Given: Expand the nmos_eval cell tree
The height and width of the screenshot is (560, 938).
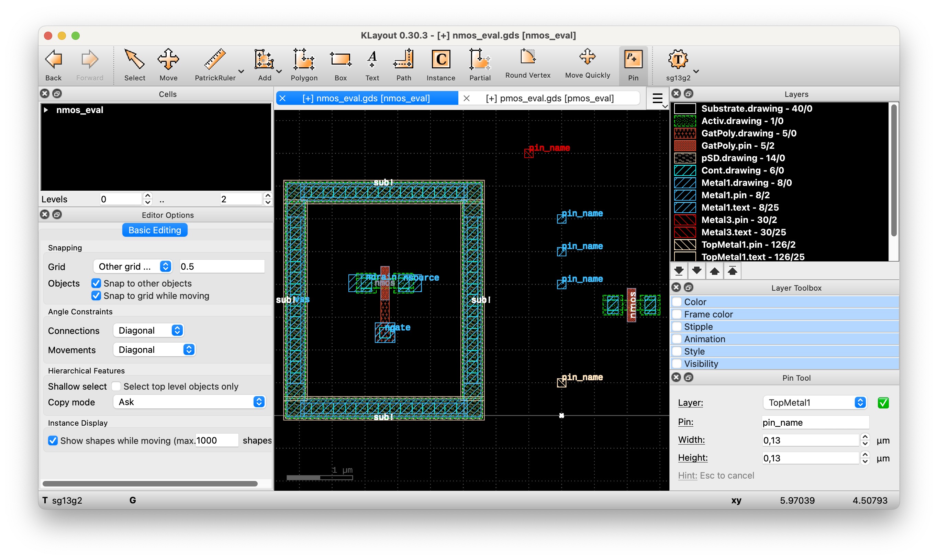Looking at the screenshot, I should [x=46, y=110].
